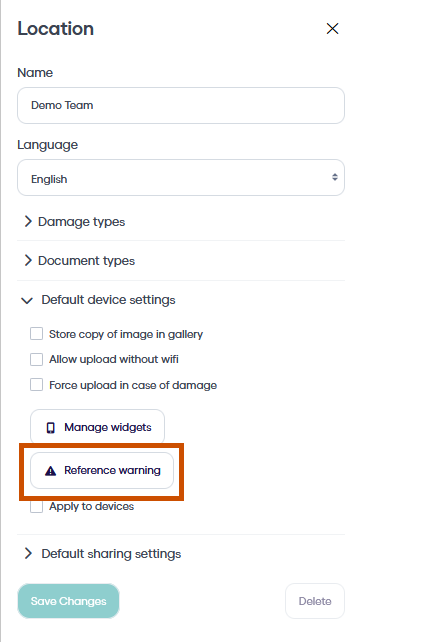Click the Document types chevron arrow

pos(28,260)
